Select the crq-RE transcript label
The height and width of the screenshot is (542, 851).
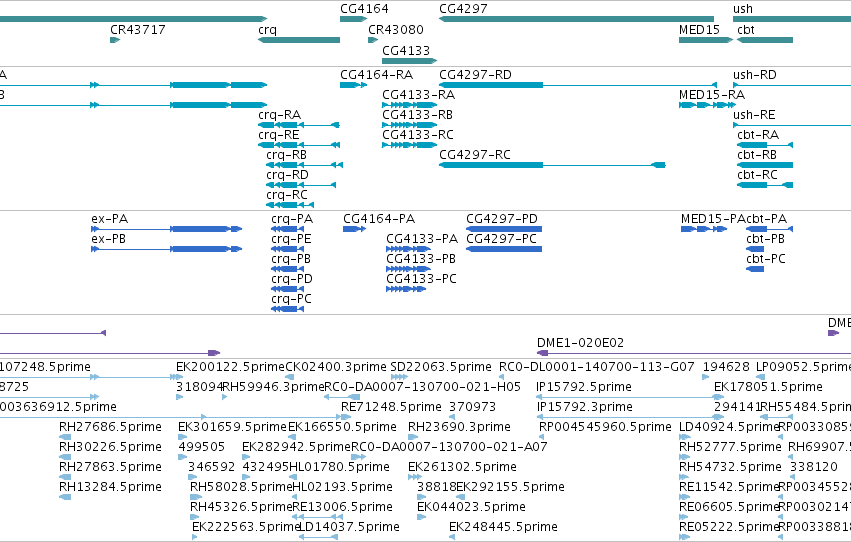[x=279, y=135]
